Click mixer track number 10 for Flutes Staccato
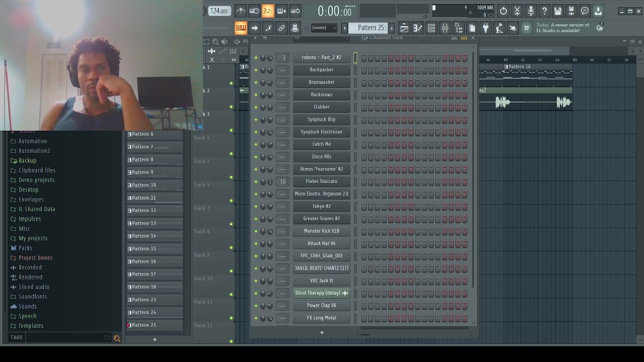Image resolution: width=644 pixels, height=362 pixels. click(283, 182)
